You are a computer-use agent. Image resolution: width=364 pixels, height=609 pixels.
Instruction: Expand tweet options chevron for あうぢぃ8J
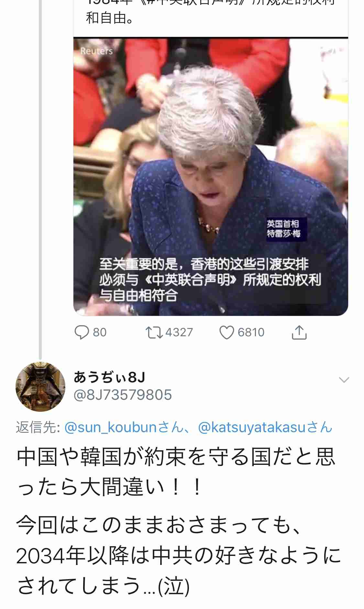(x=344, y=380)
